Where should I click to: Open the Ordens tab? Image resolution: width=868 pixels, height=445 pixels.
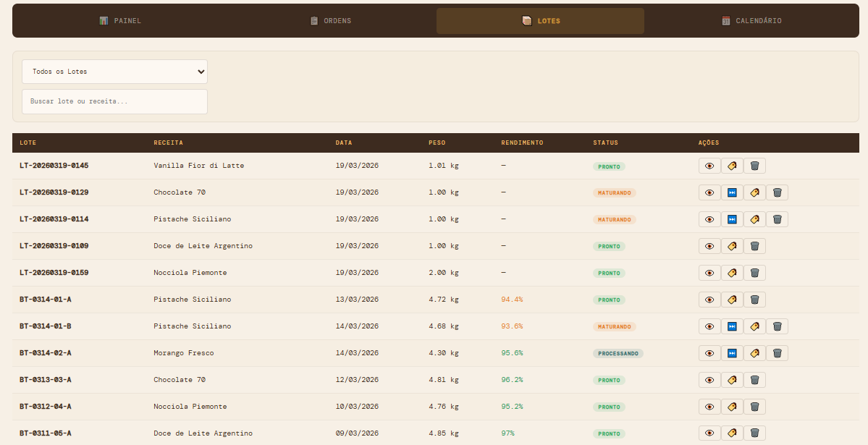click(331, 21)
